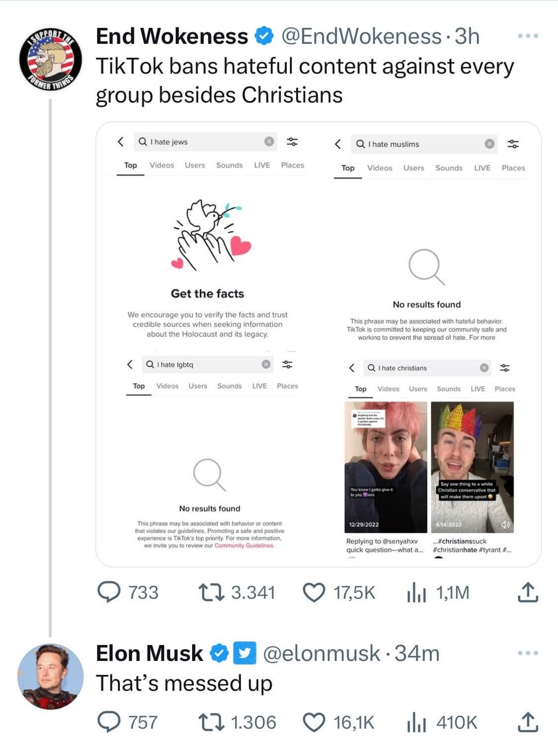Screen dimensions: 558x756
Task: Like Elon Musk's reply
Action: 314,722
